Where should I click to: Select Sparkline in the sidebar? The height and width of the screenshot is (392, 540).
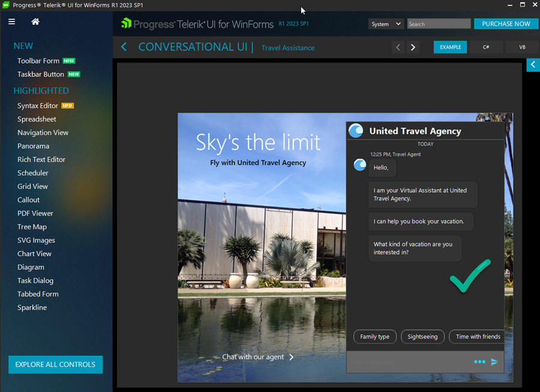coord(32,307)
